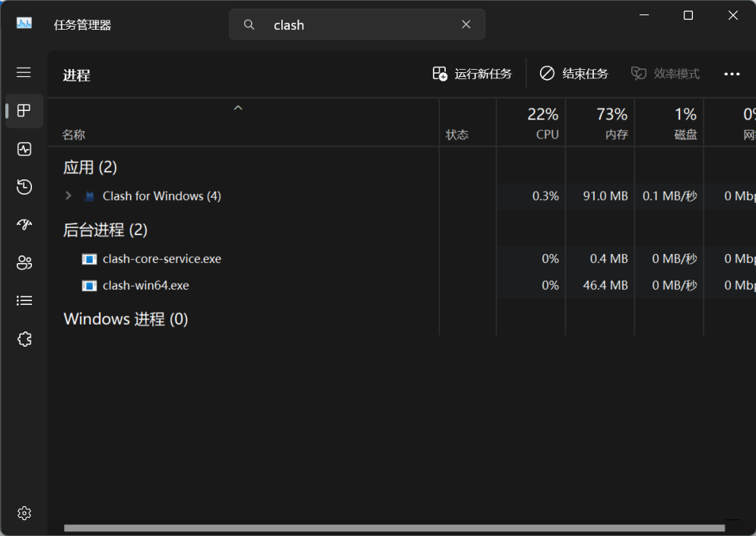This screenshot has width=756, height=536.
Task: Open Task Manager settings gear
Action: coord(24,513)
